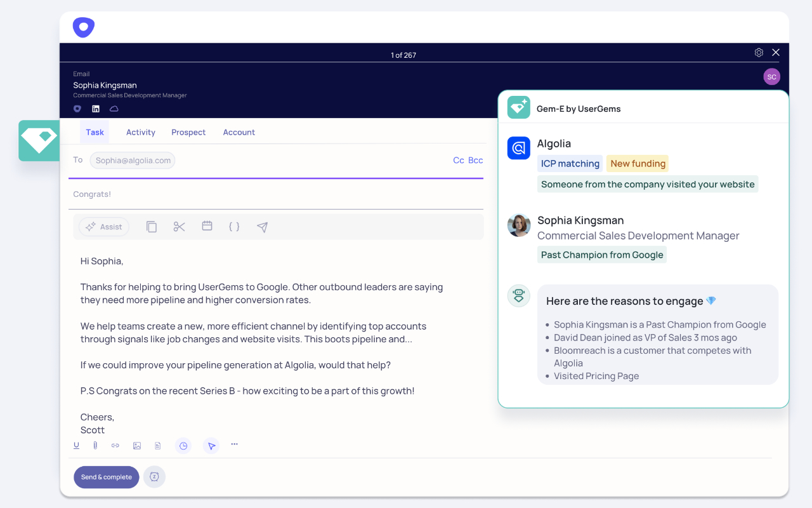812x508 pixels.
Task: Open the Prospect tab
Action: click(x=188, y=132)
